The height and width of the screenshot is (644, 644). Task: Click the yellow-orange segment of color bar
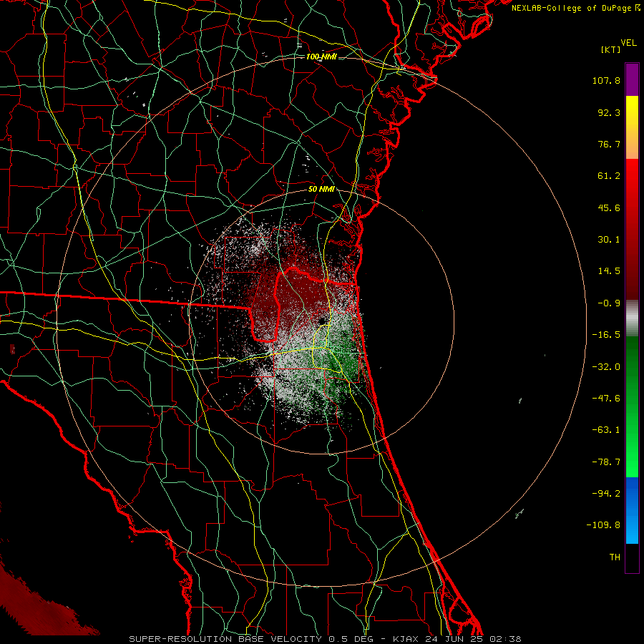[632, 127]
